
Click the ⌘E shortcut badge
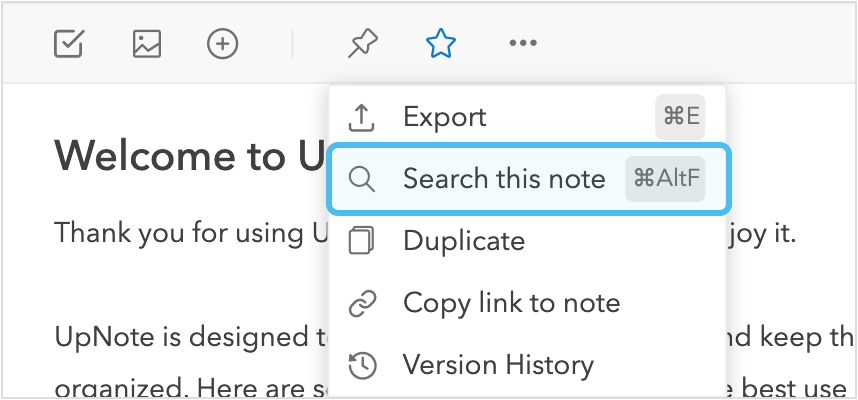click(679, 117)
